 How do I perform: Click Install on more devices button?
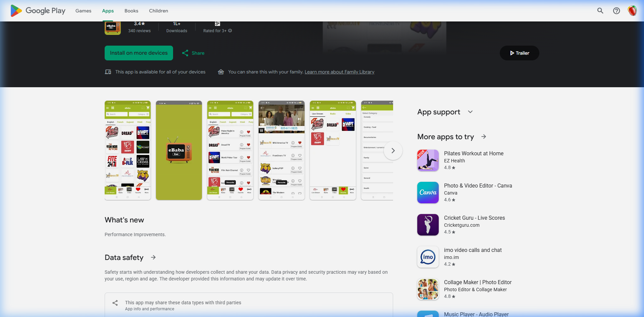[x=139, y=53]
